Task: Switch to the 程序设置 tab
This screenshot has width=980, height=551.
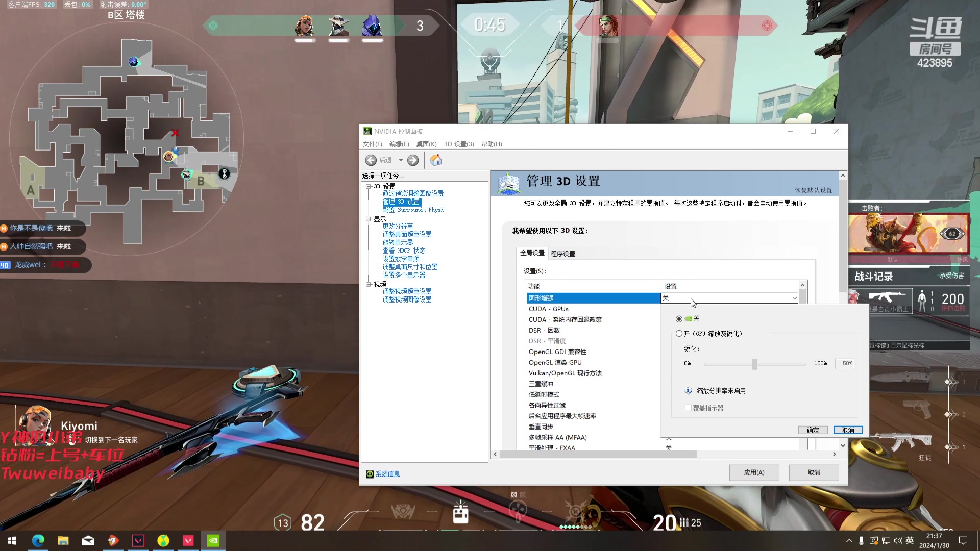Action: (563, 254)
